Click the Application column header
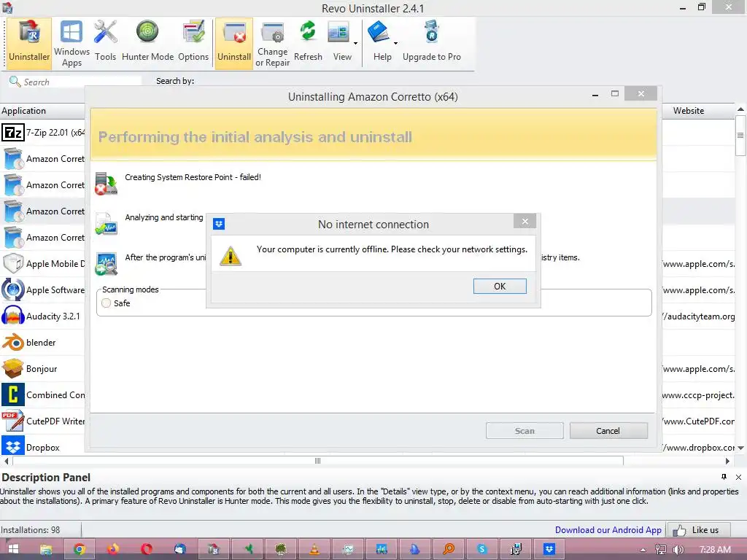The width and height of the screenshot is (747, 560). point(42,111)
